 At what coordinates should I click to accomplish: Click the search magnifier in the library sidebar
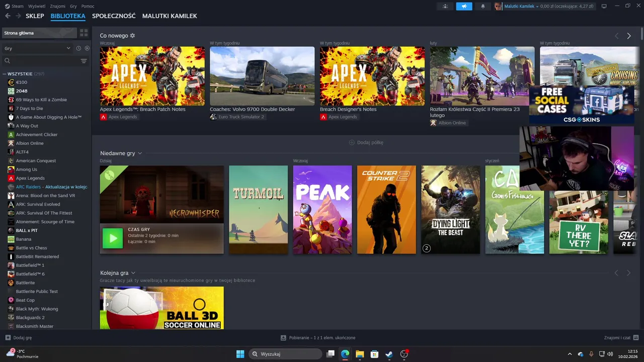pyautogui.click(x=8, y=61)
